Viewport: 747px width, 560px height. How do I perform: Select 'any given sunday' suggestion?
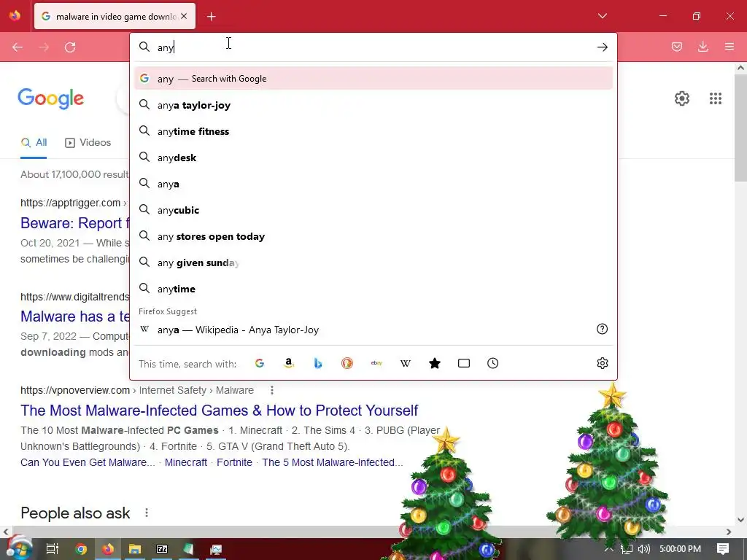[x=373, y=262]
